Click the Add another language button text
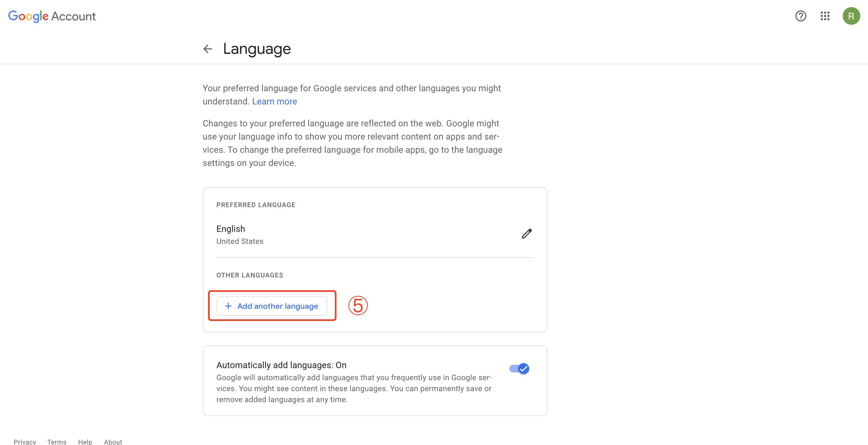Image resolution: width=868 pixels, height=445 pixels. pyautogui.click(x=277, y=306)
